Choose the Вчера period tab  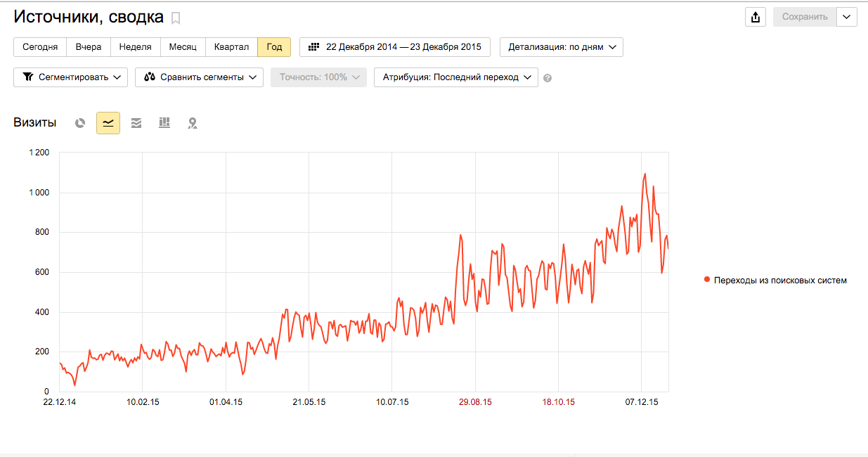[x=89, y=47]
